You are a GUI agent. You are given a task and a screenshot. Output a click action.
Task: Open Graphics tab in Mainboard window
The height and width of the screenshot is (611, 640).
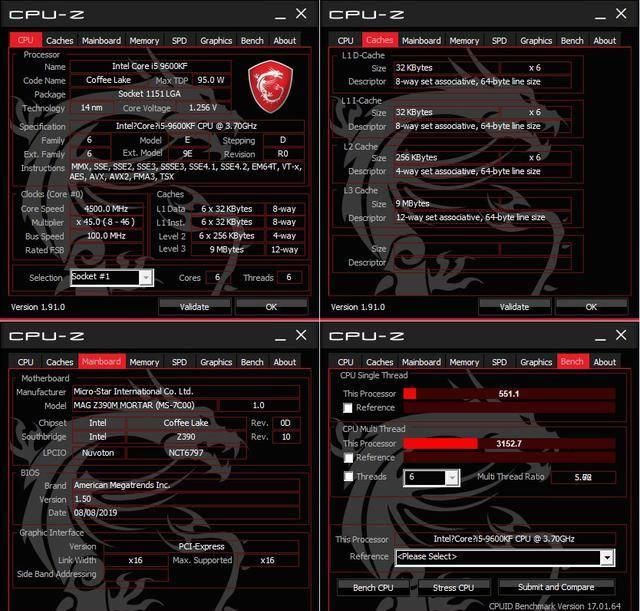(216, 362)
